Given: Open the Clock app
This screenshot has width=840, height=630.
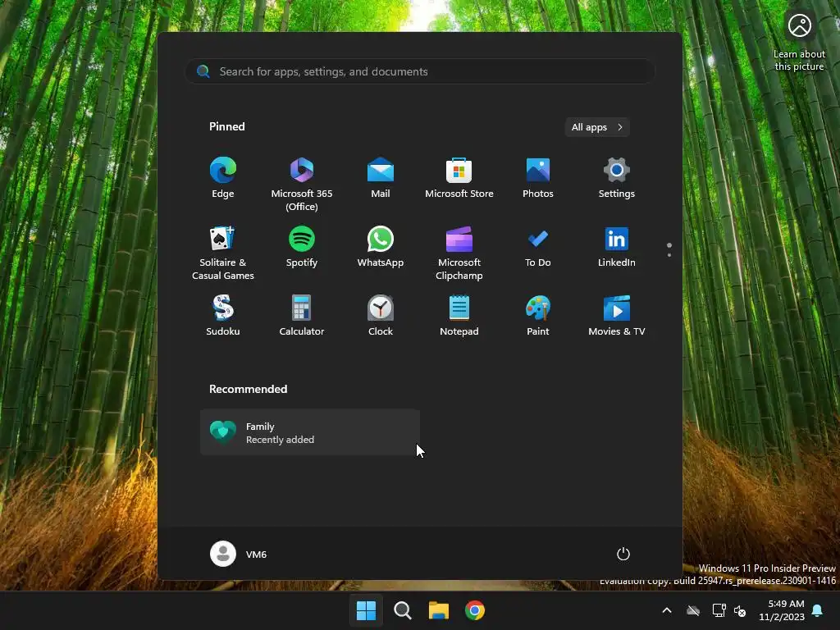Looking at the screenshot, I should (x=381, y=316).
